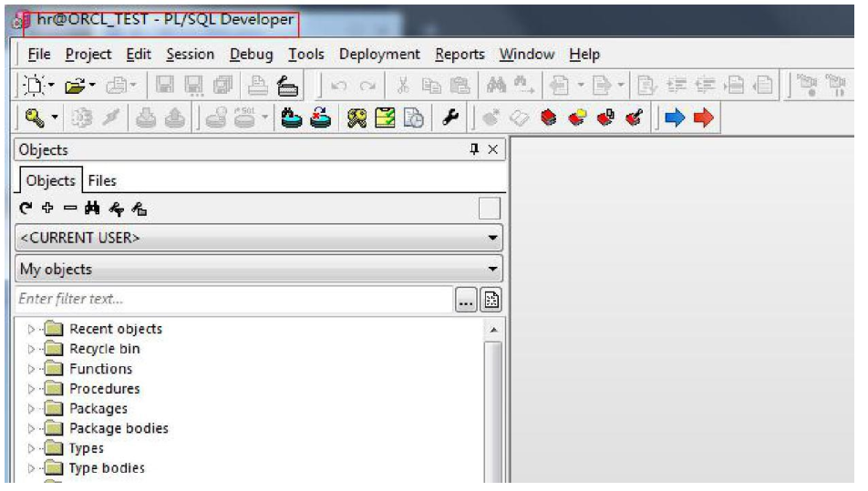Click the wrench-with-box icon in Objects toolbar
Image resolution: width=868 pixels, height=491 pixels.
point(139,209)
